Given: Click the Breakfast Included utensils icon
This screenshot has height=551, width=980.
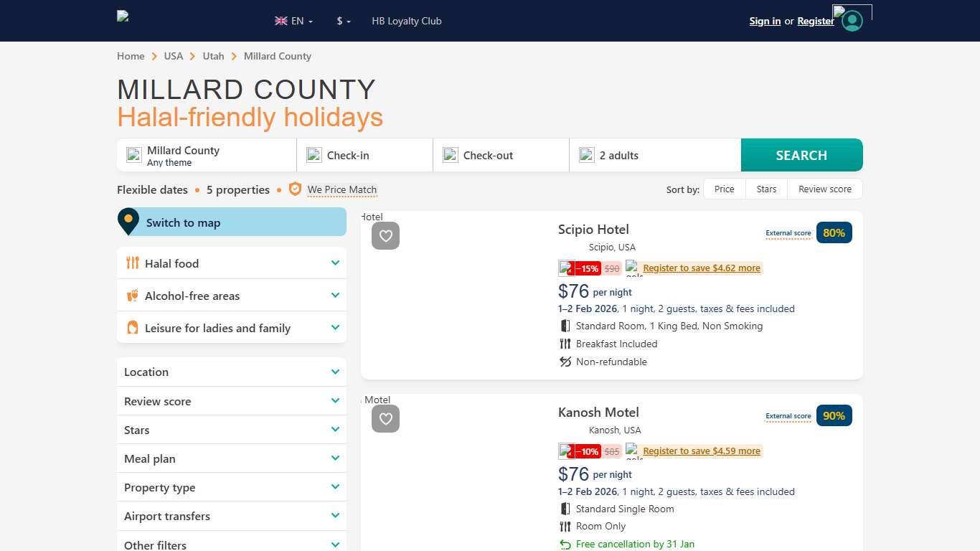Looking at the screenshot, I should [x=565, y=344].
